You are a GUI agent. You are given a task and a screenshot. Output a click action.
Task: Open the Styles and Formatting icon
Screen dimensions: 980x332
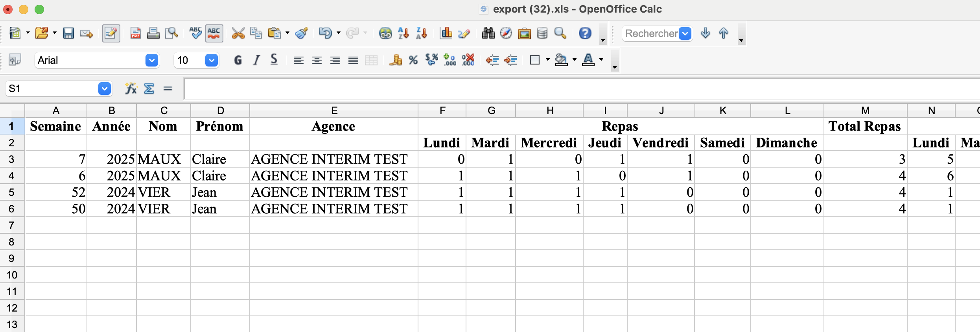coord(15,60)
